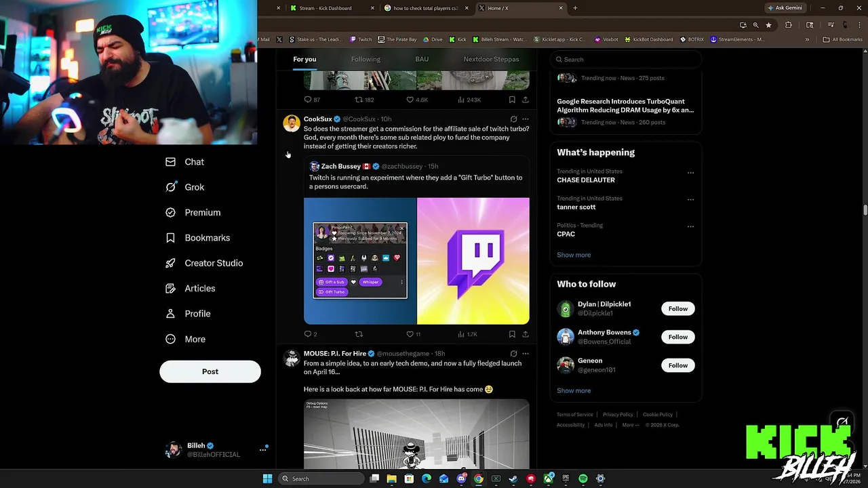Open options for tanner scott trend

[x=690, y=200]
